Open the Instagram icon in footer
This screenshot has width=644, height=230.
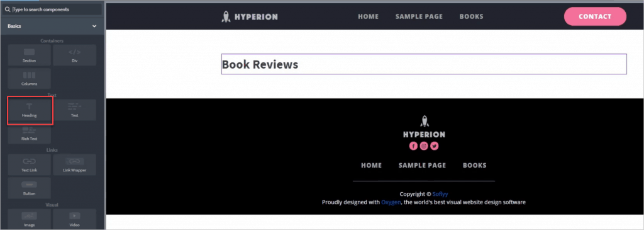[x=424, y=146]
